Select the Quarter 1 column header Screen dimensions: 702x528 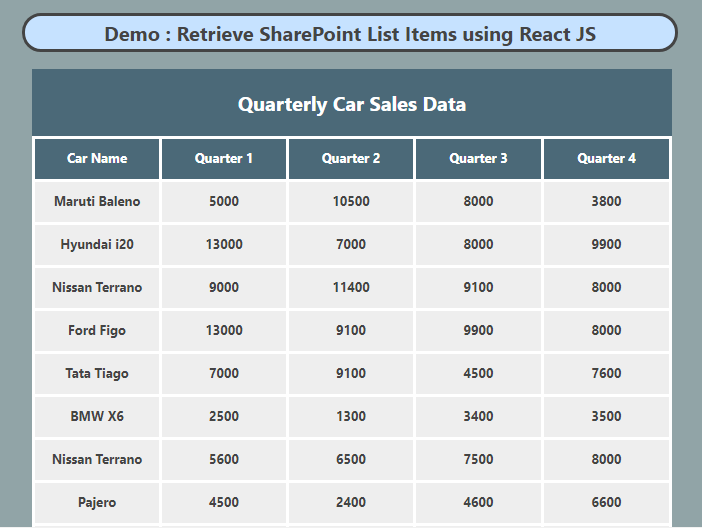[224, 159]
